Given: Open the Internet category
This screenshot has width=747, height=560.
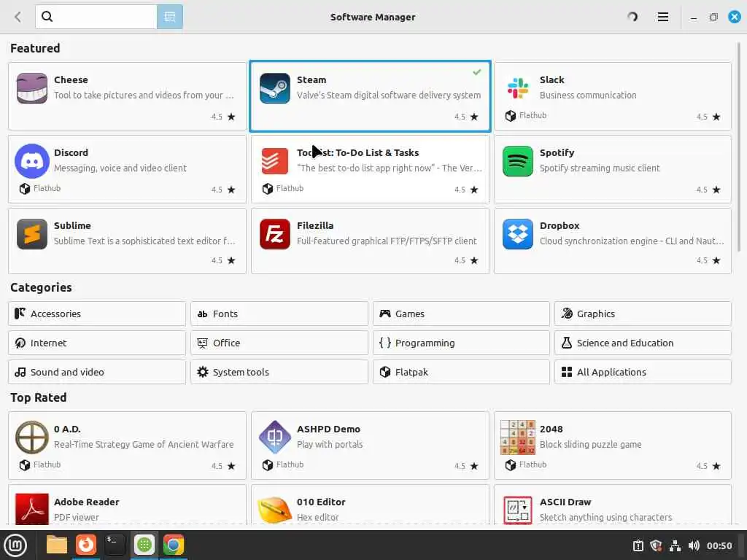Looking at the screenshot, I should pos(97,343).
